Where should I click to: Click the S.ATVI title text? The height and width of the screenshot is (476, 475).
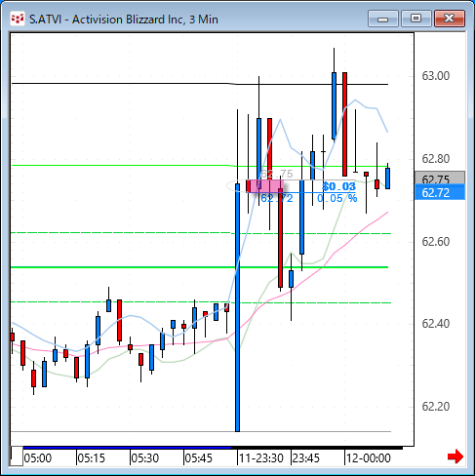45,20
